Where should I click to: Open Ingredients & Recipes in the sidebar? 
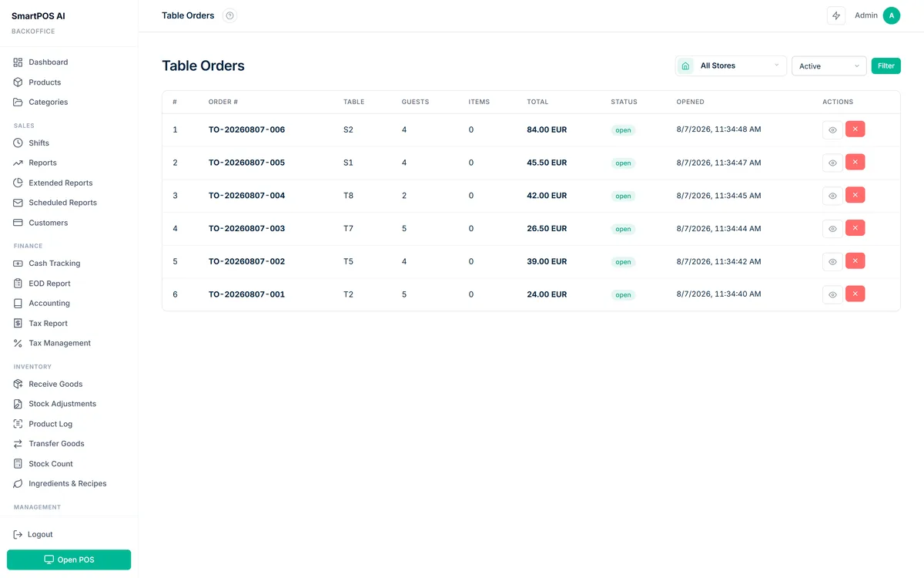tap(69, 484)
